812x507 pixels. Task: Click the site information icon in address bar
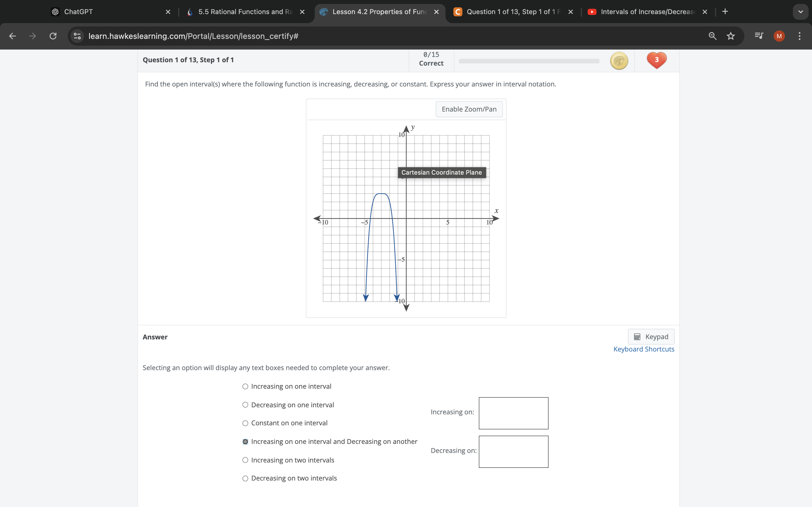[77, 36]
